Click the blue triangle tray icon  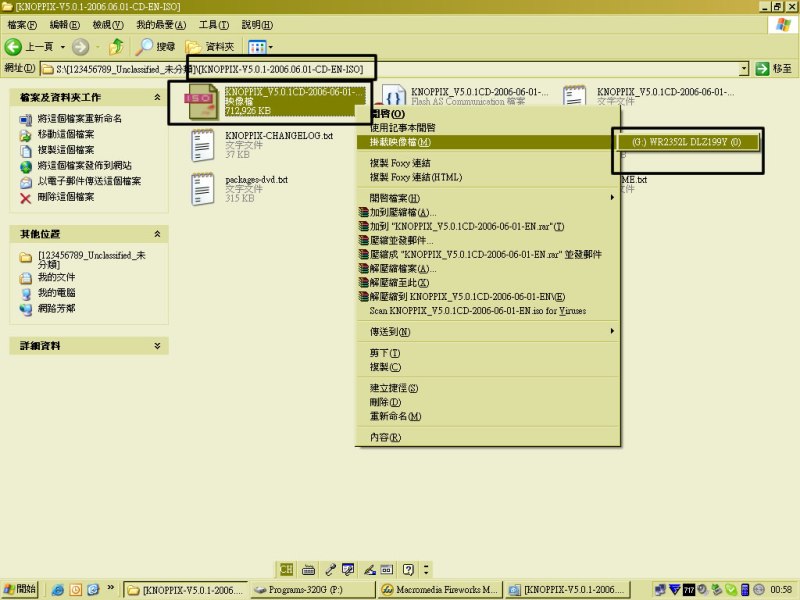click(675, 590)
